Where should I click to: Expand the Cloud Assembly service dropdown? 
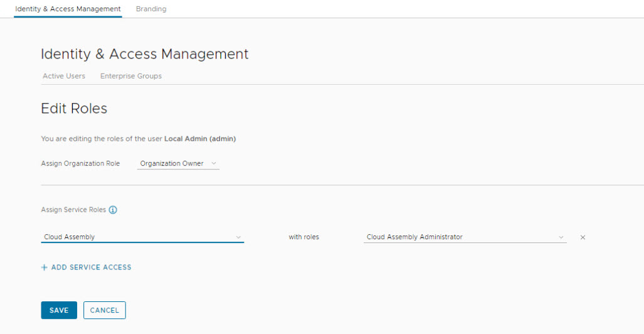click(x=142, y=237)
